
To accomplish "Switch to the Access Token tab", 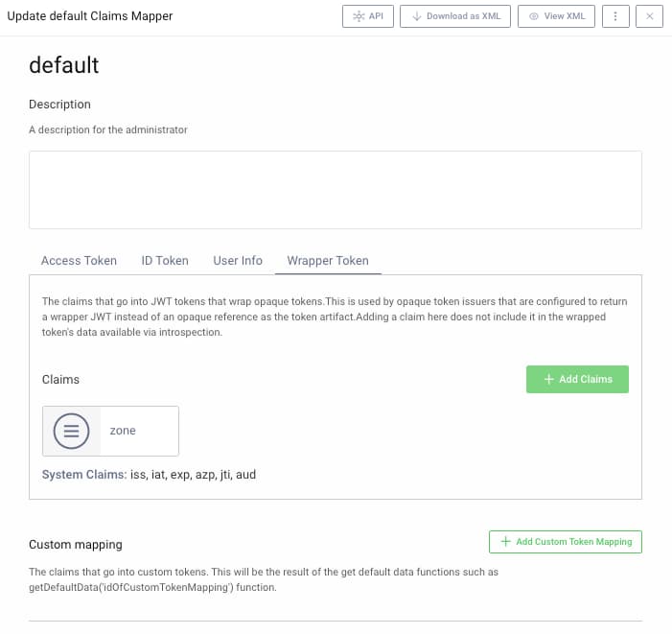I will click(x=79, y=260).
